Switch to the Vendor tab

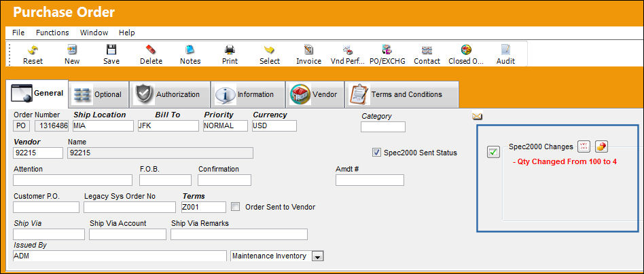pos(315,94)
